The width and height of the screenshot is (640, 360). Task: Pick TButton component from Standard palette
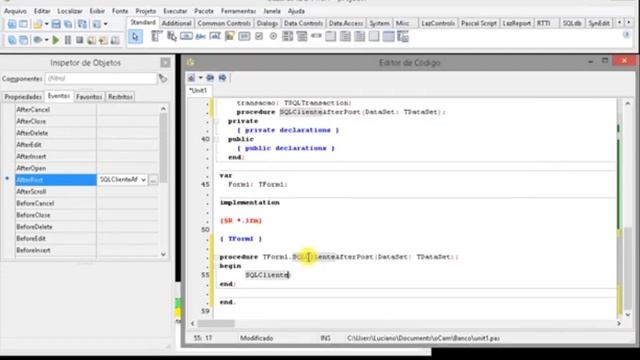point(186,37)
